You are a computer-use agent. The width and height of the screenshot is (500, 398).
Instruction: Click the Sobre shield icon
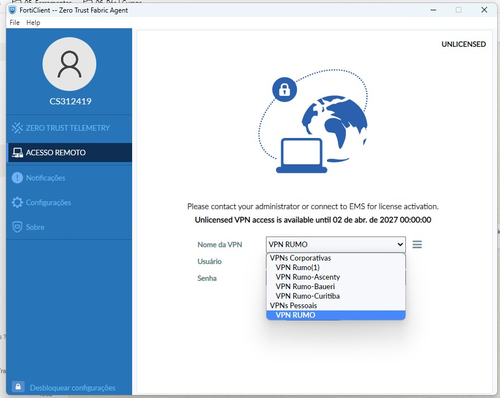[17, 227]
